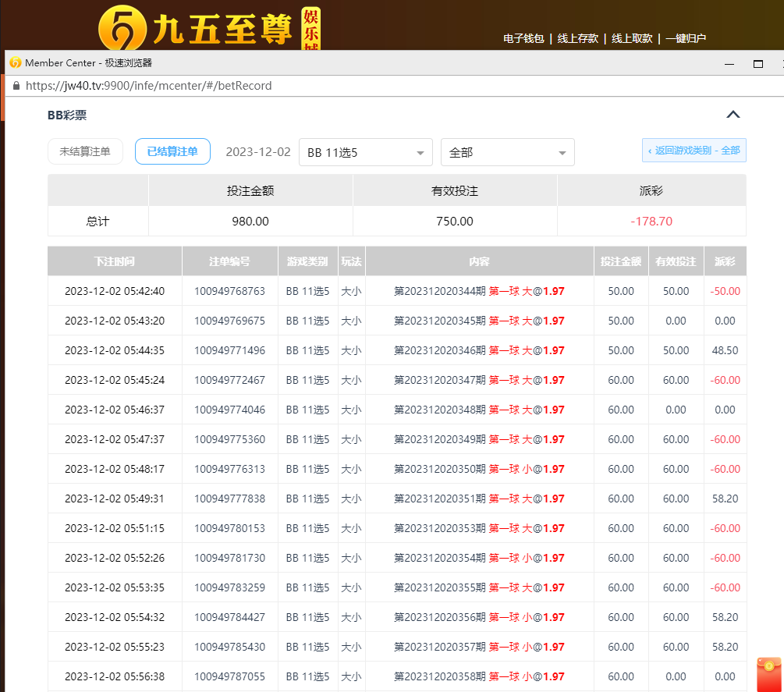Click the URL address bar text
This screenshot has height=692, width=784.
click(148, 86)
